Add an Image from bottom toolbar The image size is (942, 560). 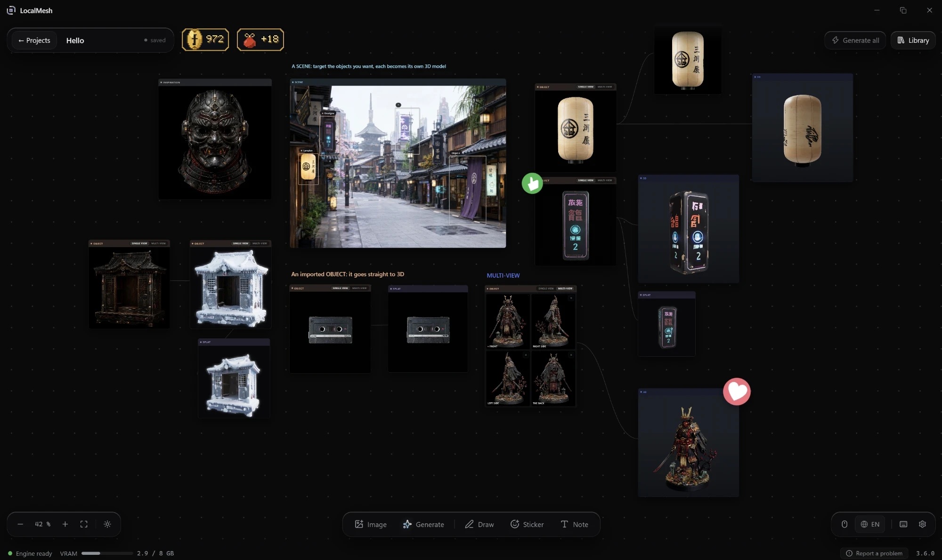(371, 524)
